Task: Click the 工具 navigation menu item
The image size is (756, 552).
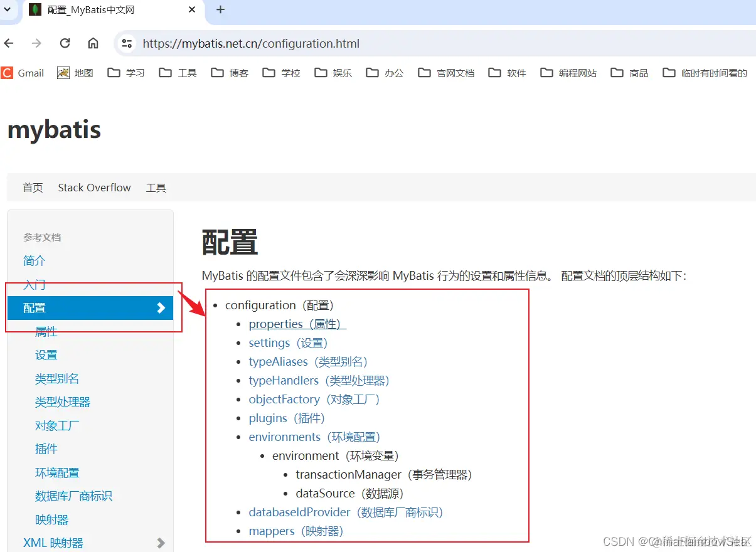Action: [x=156, y=187]
